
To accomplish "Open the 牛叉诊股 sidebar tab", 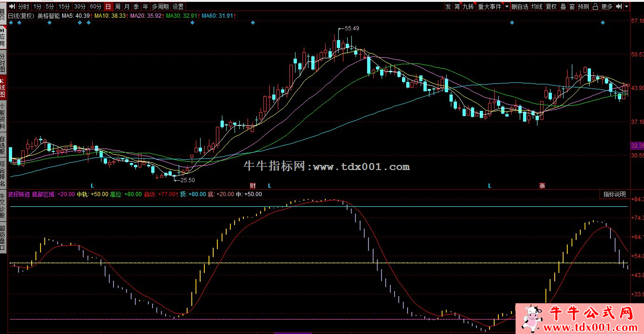I will [x=3, y=206].
